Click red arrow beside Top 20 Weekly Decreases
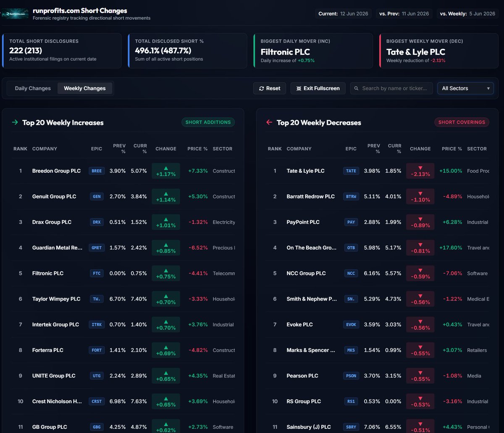 (x=269, y=122)
